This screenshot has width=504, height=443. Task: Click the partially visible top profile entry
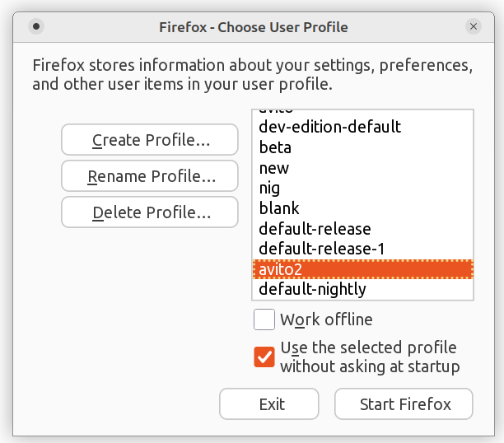[277, 112]
